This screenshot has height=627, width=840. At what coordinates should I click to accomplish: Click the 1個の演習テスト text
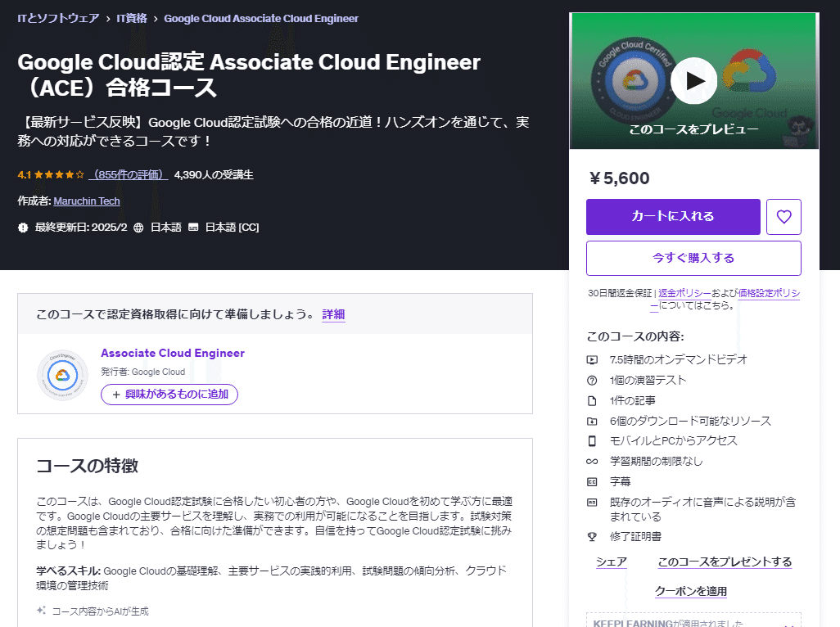point(648,380)
